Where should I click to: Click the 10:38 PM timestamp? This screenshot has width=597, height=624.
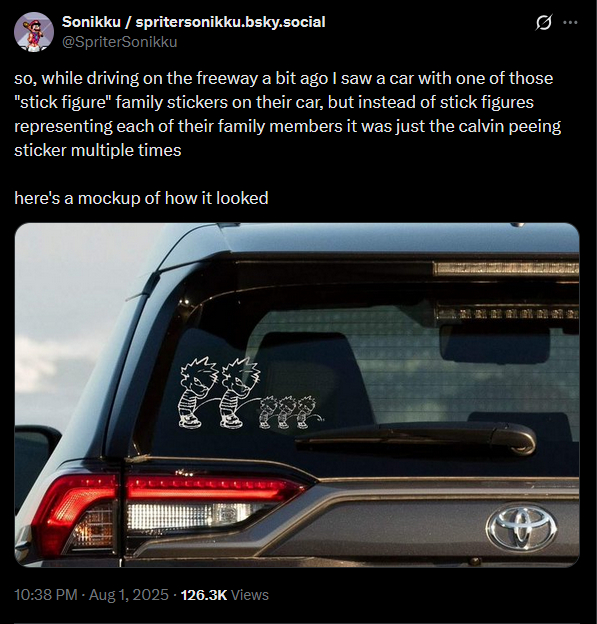click(45, 595)
